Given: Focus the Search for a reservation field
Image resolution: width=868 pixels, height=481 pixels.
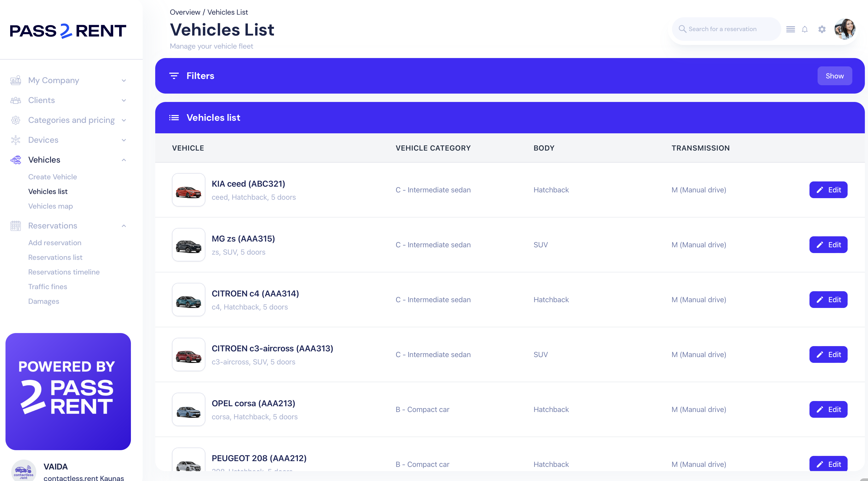Looking at the screenshot, I should pyautogui.click(x=728, y=29).
